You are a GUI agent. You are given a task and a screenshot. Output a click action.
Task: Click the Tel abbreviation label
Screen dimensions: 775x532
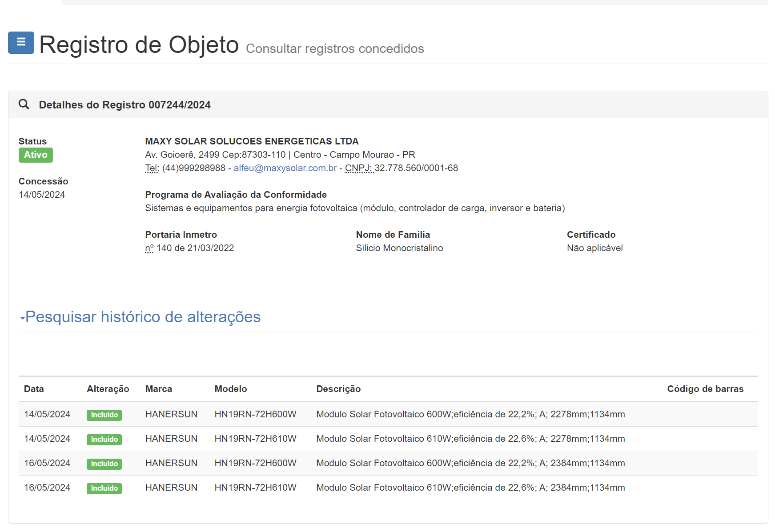tap(152, 168)
